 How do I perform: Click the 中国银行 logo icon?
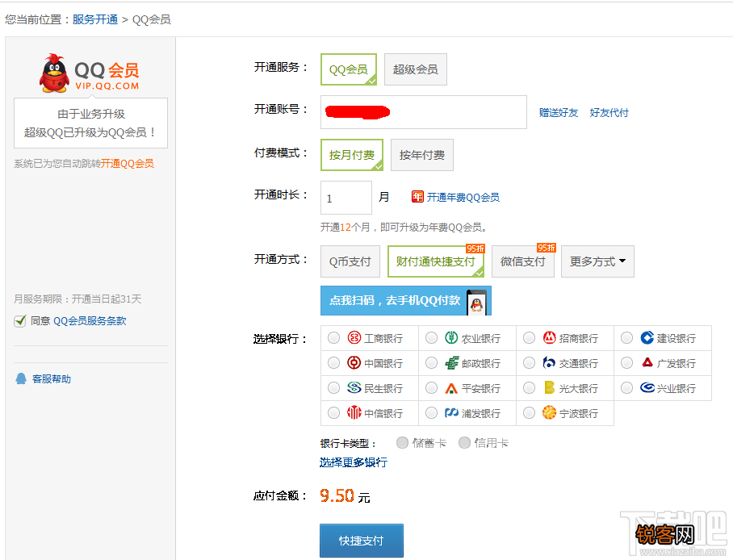coord(354,363)
